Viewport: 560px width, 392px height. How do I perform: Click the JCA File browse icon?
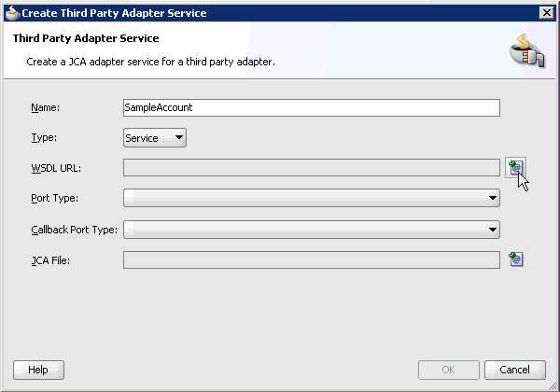[x=516, y=259]
